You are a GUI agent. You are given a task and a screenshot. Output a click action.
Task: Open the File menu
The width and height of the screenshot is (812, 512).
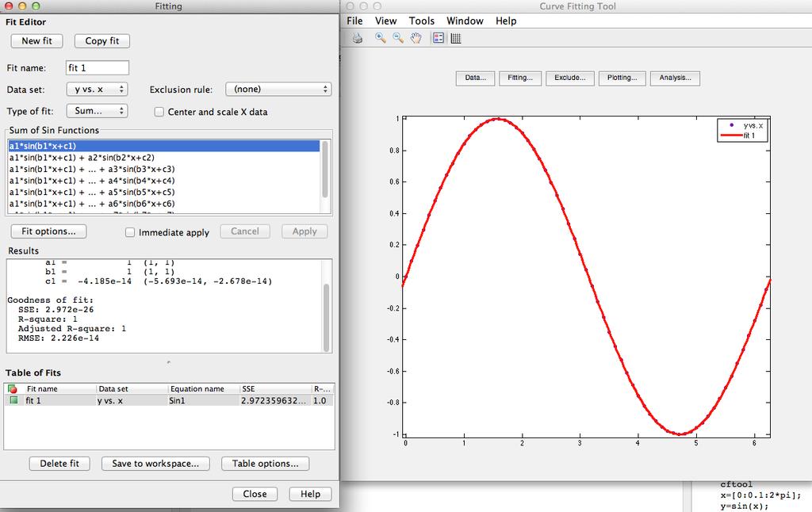[x=354, y=21]
